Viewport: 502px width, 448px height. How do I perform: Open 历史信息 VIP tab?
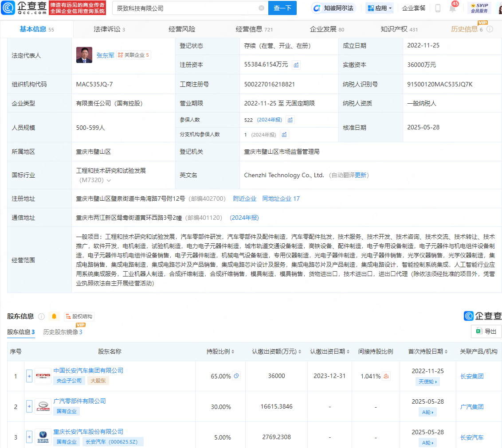pos(467,29)
